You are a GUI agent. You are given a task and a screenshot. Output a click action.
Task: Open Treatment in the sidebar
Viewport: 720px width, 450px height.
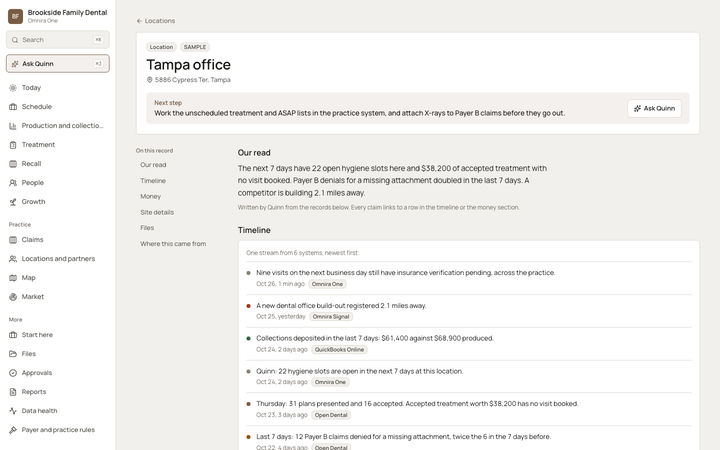point(58,145)
